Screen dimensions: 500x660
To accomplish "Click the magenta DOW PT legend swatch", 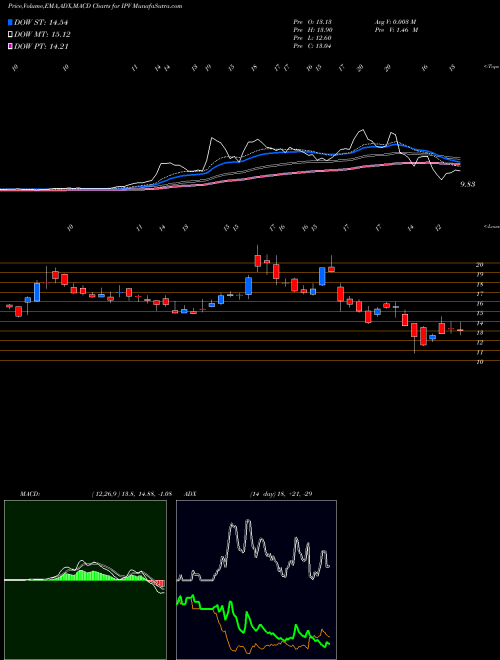I will point(11,46).
